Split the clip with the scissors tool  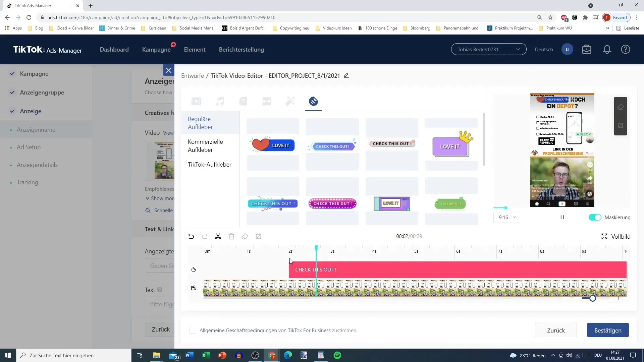point(218,237)
